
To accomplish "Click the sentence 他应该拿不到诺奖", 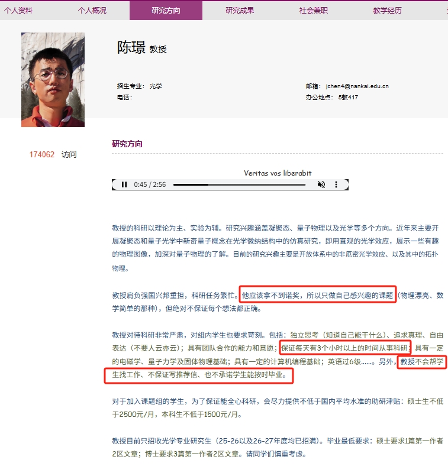I will point(270,296).
